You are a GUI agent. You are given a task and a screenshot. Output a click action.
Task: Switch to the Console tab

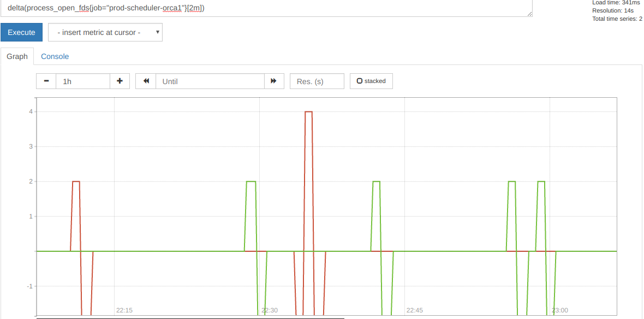pyautogui.click(x=55, y=56)
